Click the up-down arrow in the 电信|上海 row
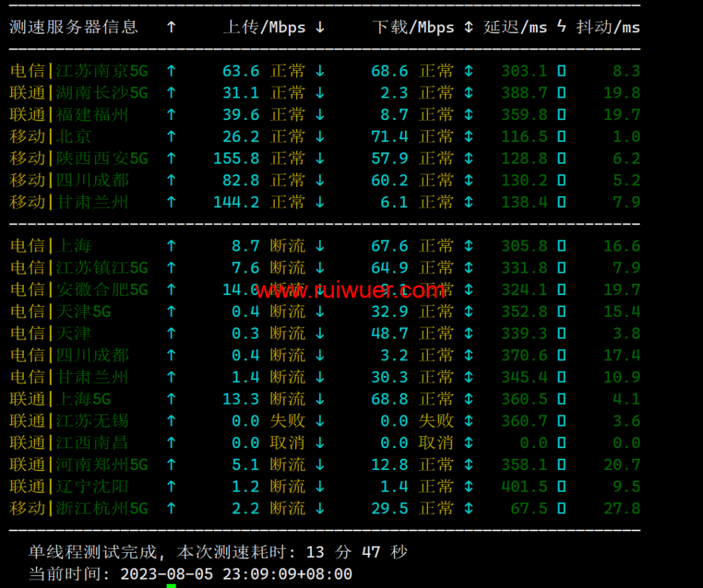 [468, 246]
